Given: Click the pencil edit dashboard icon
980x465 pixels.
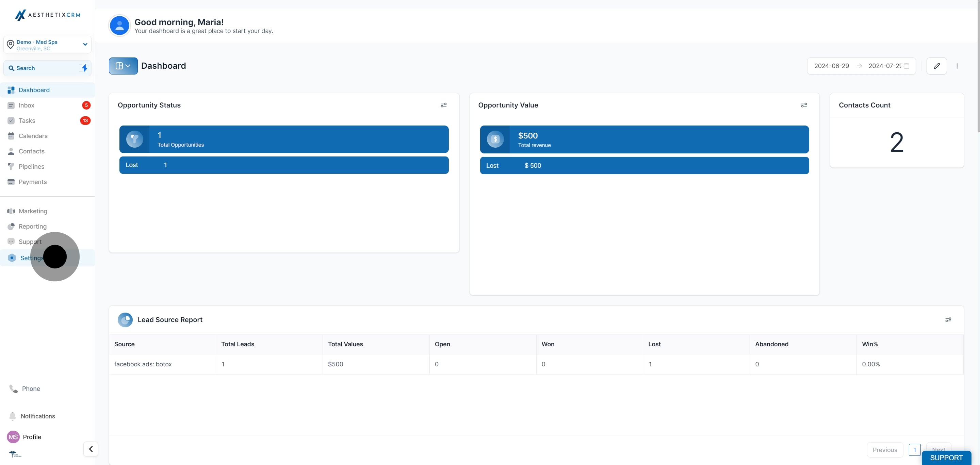Looking at the screenshot, I should tap(936, 66).
